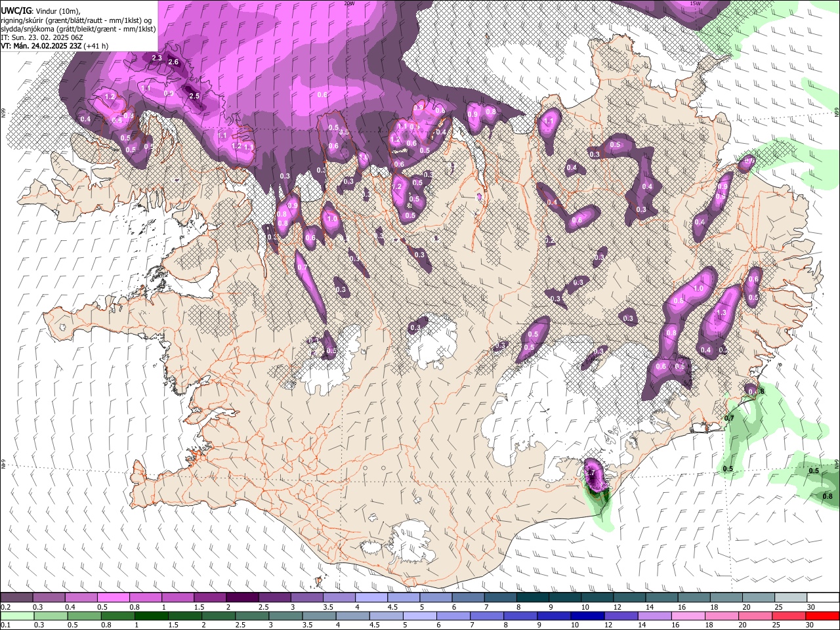840x630 pixels.
Task: Select the upper legend swatch labeled 9
Action: click(x=566, y=598)
